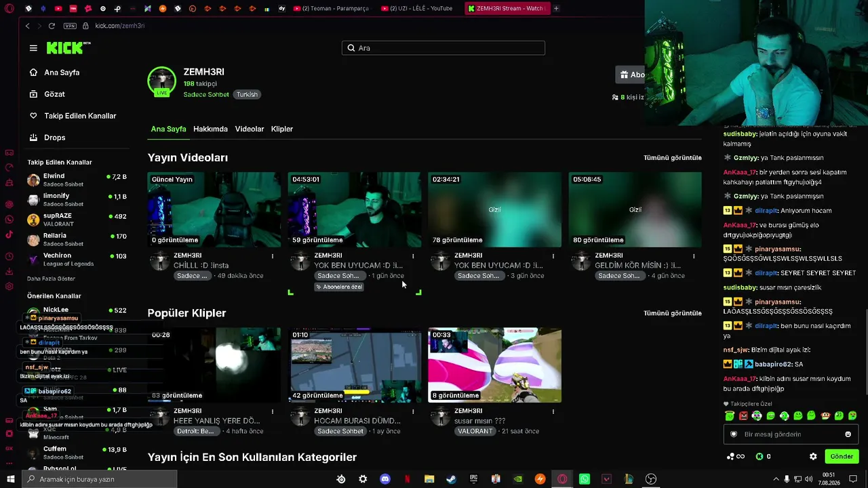Insert the brown monkey emote
This screenshot has width=868, height=488.
tap(825, 415)
